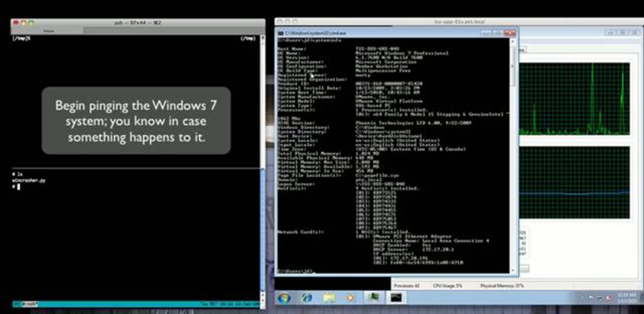Open Windows Media Player from the taskbar
This screenshot has height=314, width=644.
pos(350,298)
